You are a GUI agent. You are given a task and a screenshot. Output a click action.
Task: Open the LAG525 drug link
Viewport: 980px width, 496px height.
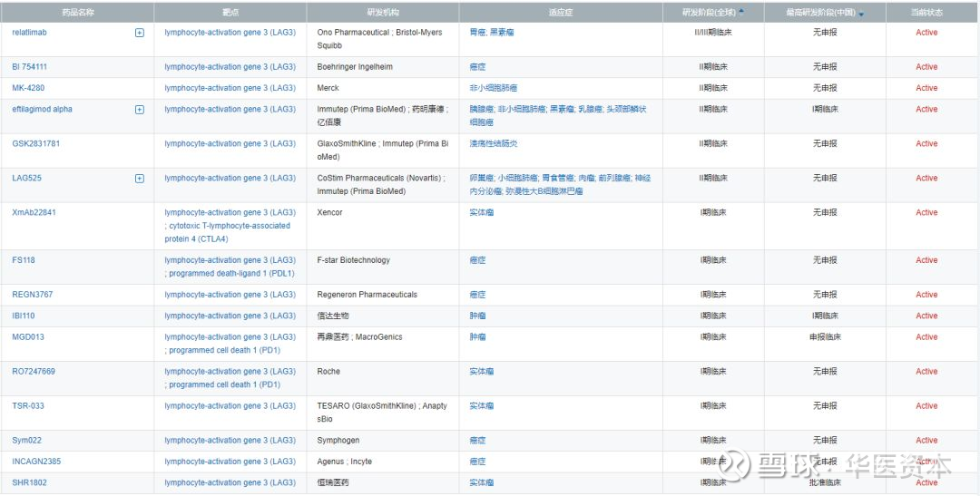tap(25, 178)
